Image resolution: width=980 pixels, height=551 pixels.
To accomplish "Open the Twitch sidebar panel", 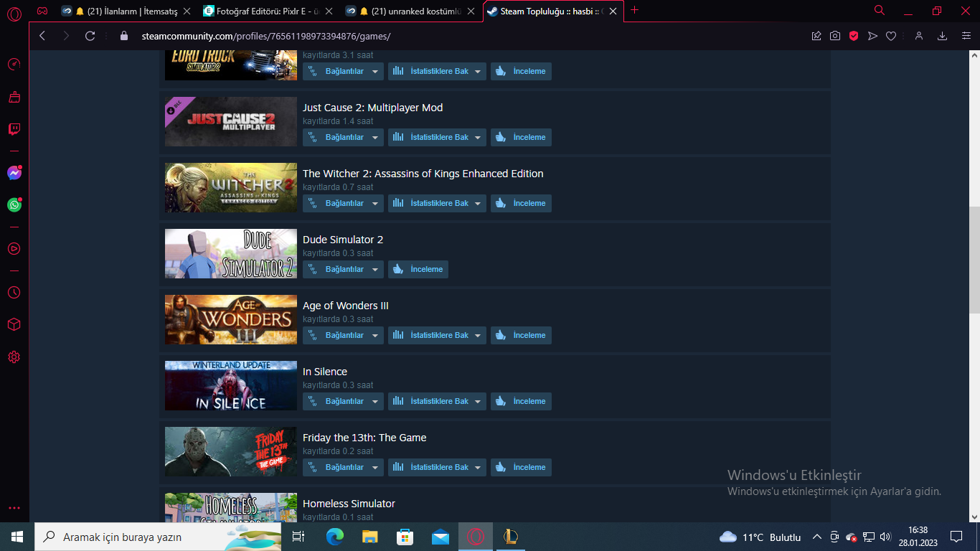I will pos(14,129).
